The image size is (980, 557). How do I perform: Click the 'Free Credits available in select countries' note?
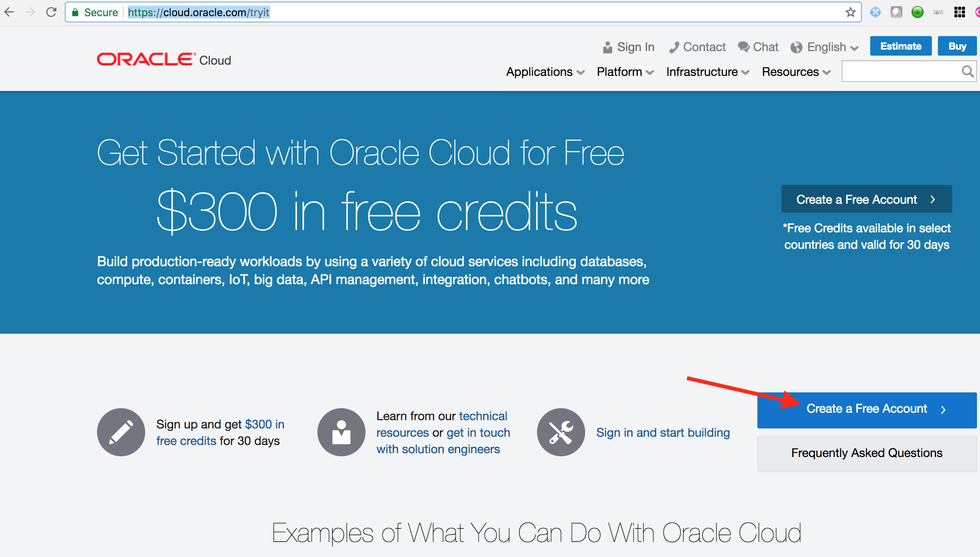[x=867, y=236]
